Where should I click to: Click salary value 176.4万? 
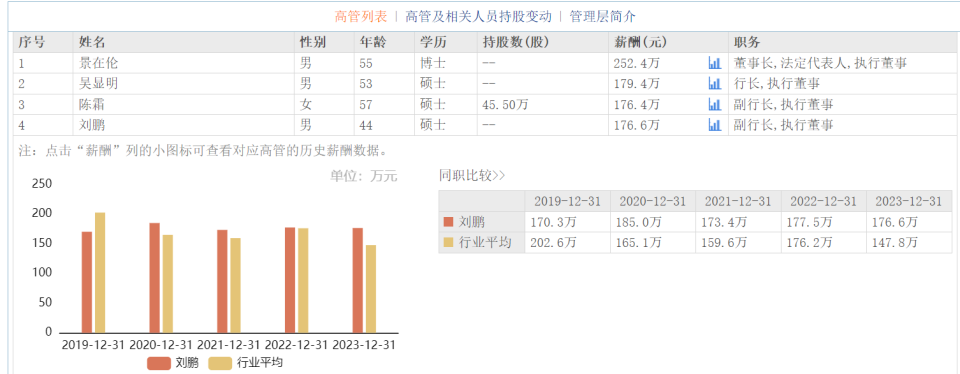pos(637,105)
